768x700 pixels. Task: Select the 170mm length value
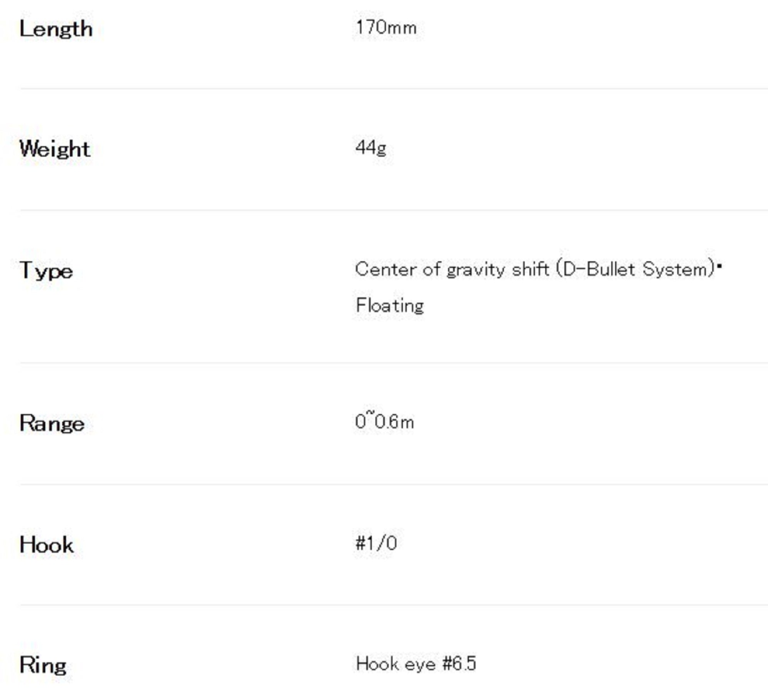click(x=386, y=28)
